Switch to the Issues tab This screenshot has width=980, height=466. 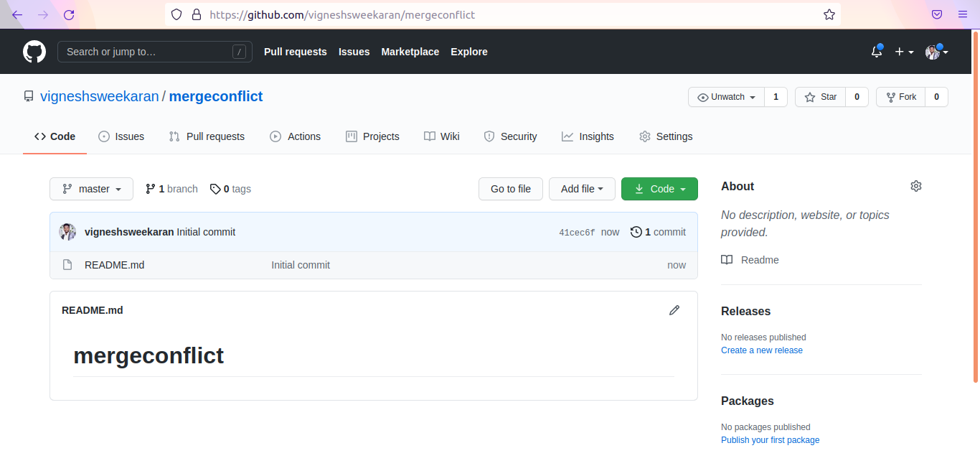tap(121, 136)
